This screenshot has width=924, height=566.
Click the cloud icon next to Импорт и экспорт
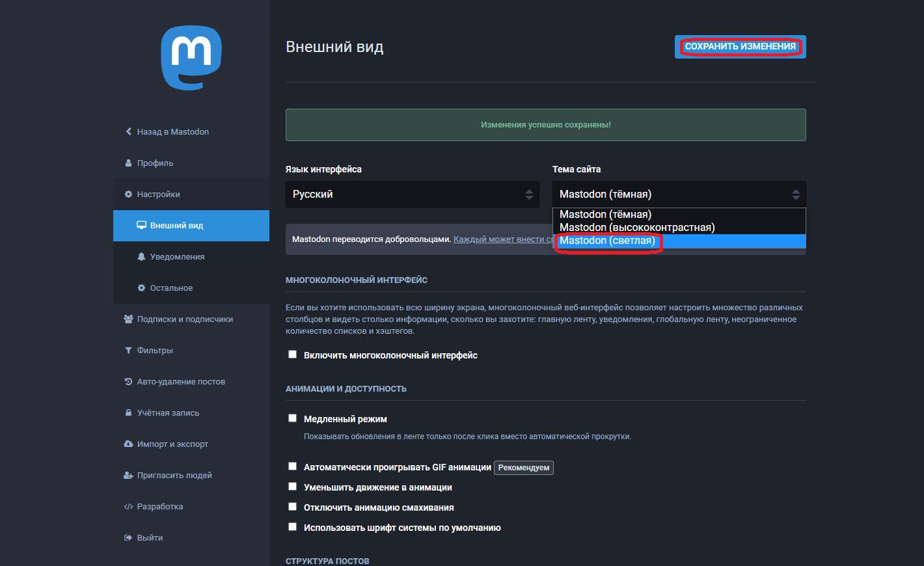[128, 444]
